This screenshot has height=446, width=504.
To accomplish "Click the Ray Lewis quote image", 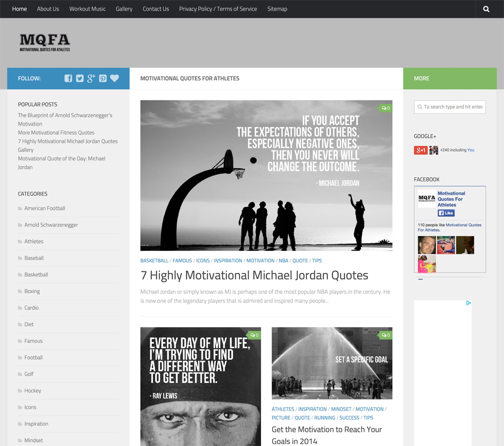I will [201, 386].
